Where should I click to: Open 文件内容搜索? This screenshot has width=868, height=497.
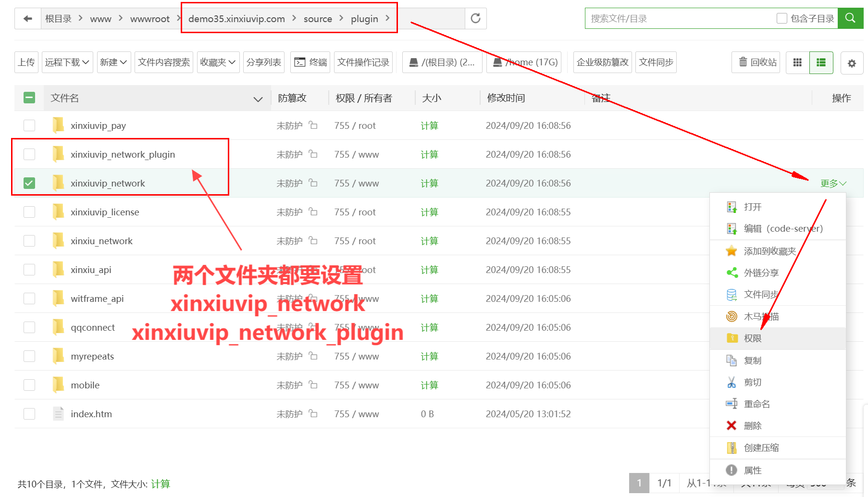pyautogui.click(x=164, y=62)
